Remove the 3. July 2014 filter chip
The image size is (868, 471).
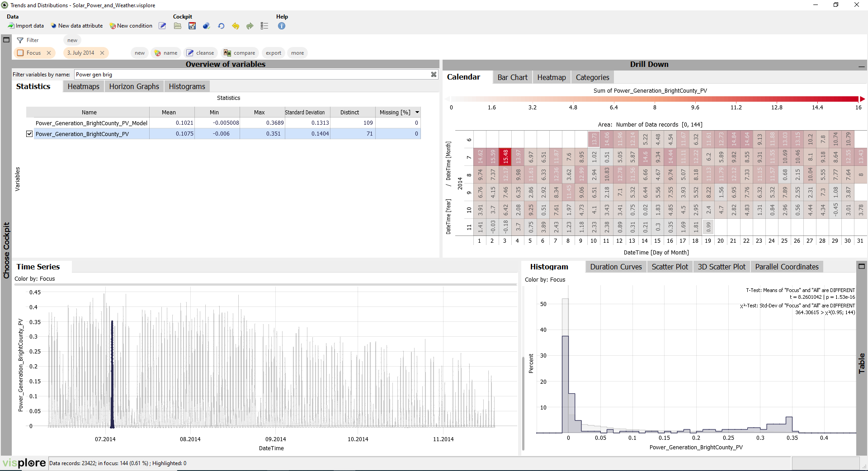pyautogui.click(x=102, y=53)
